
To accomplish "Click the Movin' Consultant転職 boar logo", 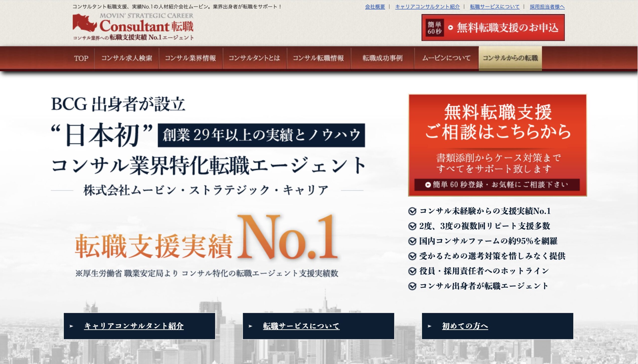I will (x=85, y=23).
